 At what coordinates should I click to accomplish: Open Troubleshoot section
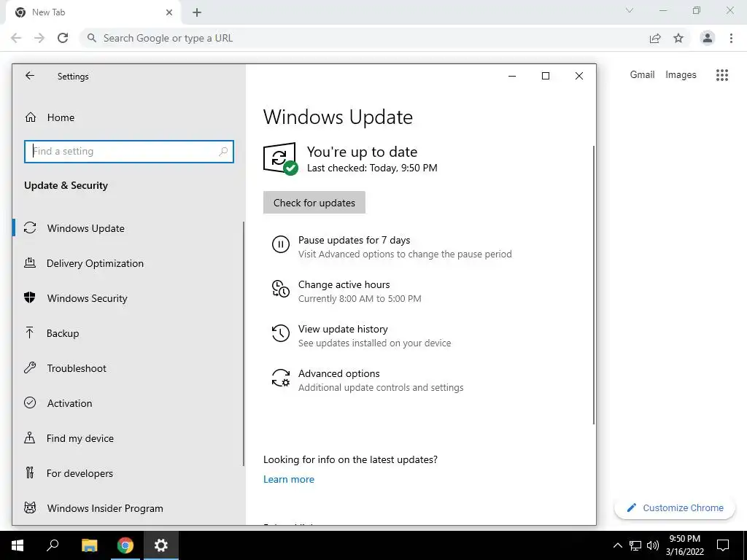[77, 368]
